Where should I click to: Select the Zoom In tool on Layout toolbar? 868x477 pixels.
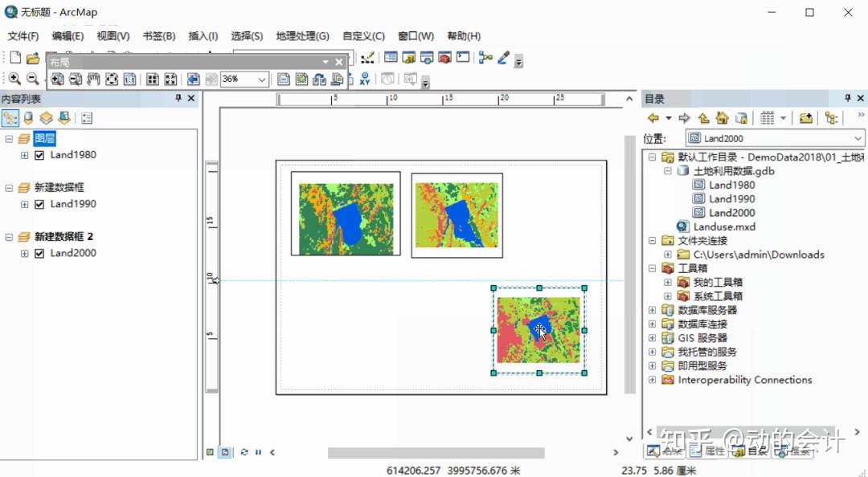56,79
